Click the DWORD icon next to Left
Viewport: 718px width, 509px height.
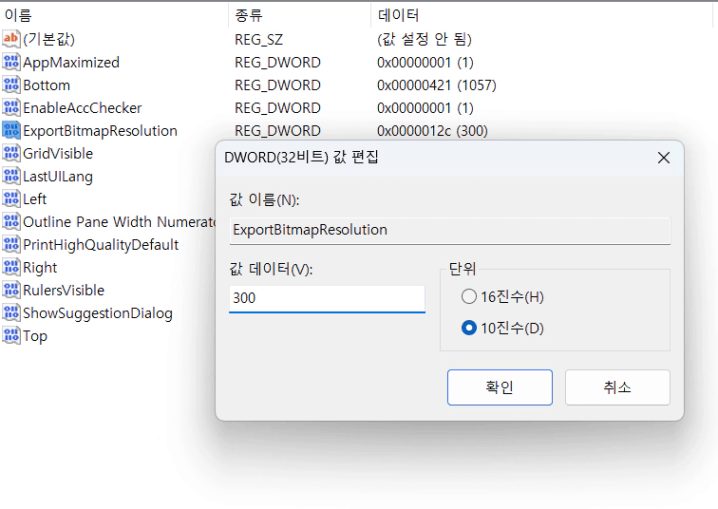coord(11,199)
